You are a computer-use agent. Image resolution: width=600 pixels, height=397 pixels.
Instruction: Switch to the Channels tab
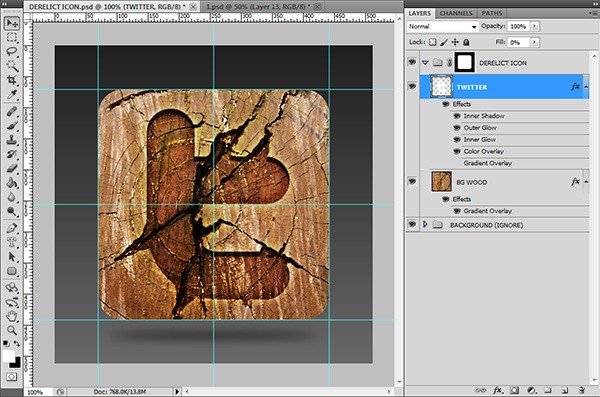point(456,13)
